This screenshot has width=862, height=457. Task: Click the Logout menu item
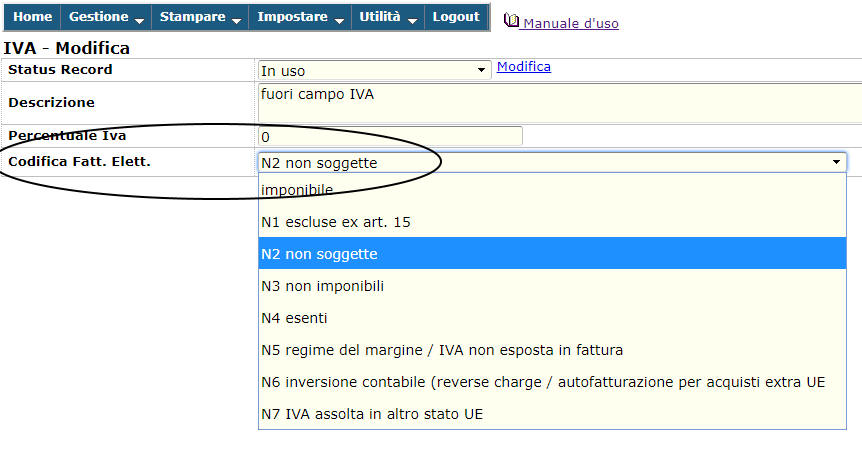click(456, 17)
